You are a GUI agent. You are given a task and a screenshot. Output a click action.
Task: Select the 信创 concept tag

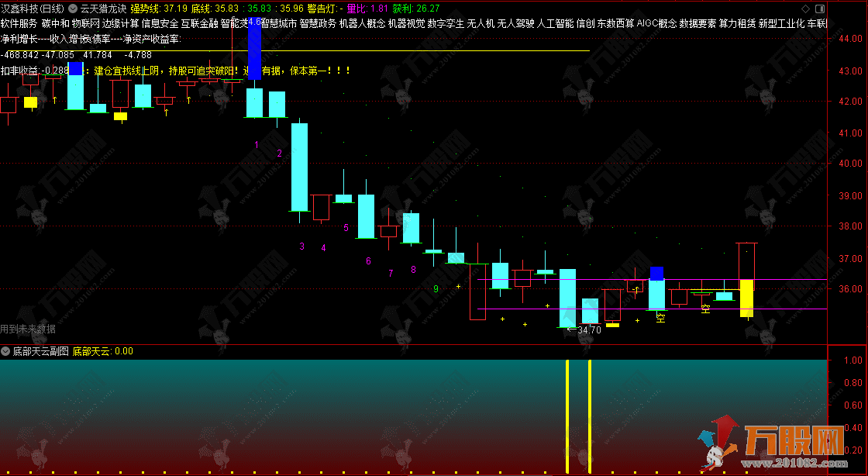[x=585, y=23]
